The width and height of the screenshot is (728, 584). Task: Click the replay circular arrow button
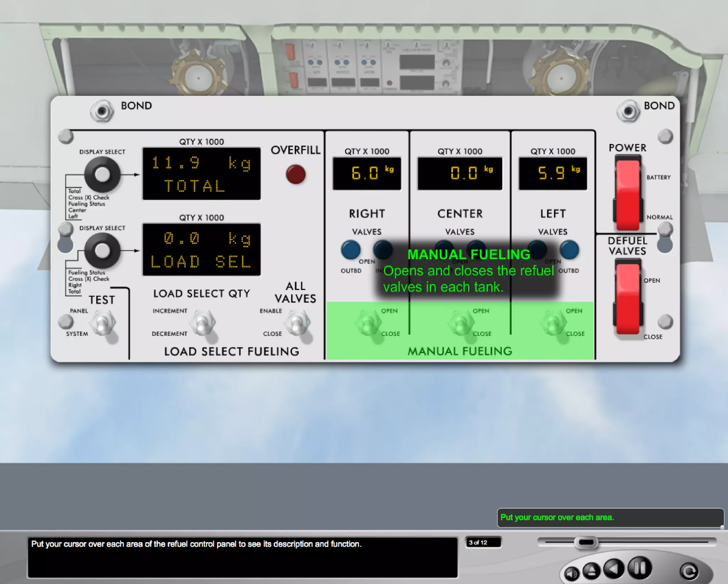click(689, 571)
